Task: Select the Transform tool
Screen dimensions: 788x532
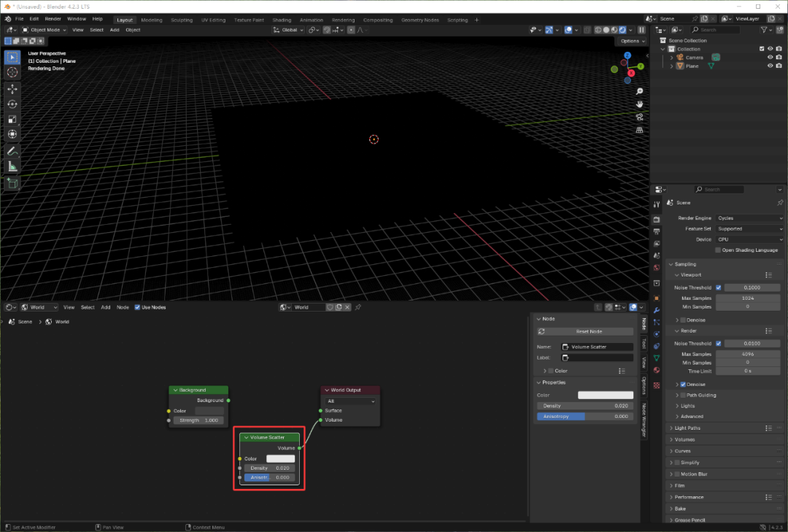Action: click(x=12, y=134)
